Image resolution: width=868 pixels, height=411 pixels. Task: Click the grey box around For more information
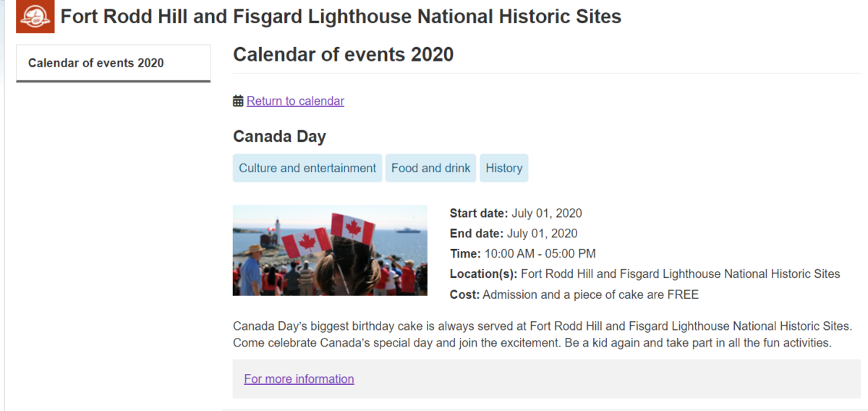(x=546, y=379)
